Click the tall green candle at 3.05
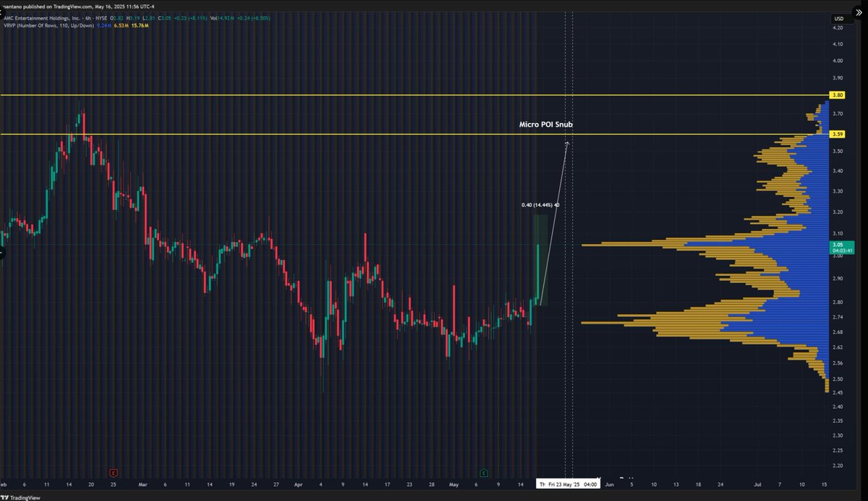Screen dimensions: 868x501 (x=538, y=271)
